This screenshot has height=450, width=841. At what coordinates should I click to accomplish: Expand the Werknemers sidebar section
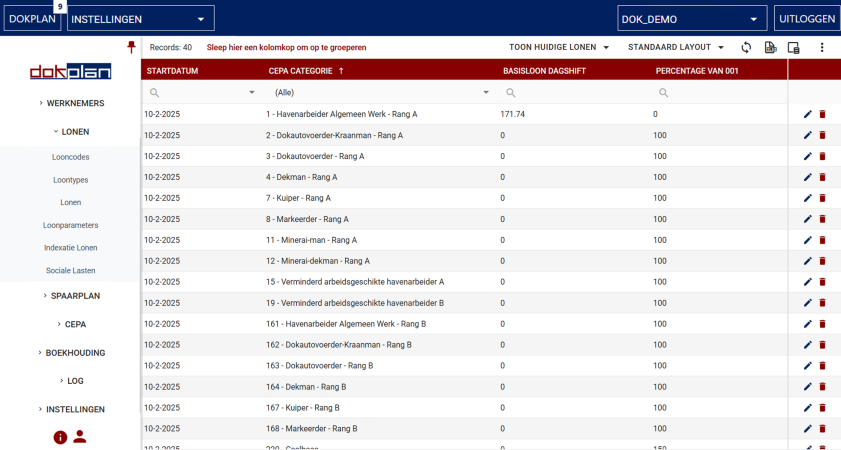(70, 103)
